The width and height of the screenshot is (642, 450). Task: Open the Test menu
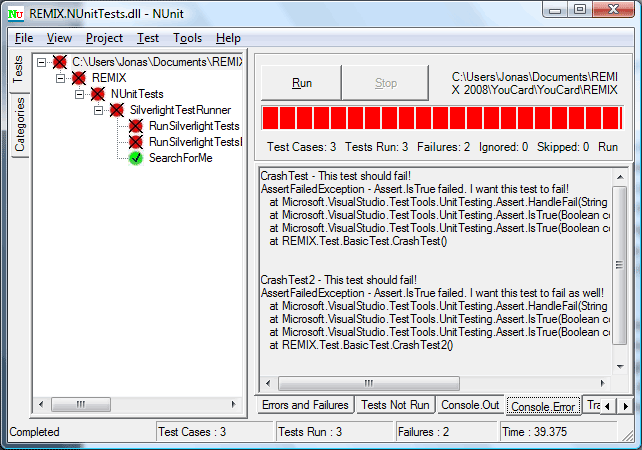coord(148,38)
